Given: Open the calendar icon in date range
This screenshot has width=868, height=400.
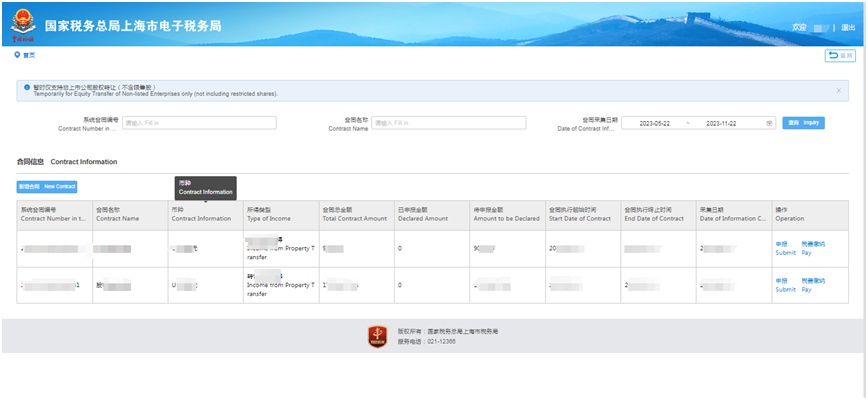Looking at the screenshot, I should coord(769,123).
